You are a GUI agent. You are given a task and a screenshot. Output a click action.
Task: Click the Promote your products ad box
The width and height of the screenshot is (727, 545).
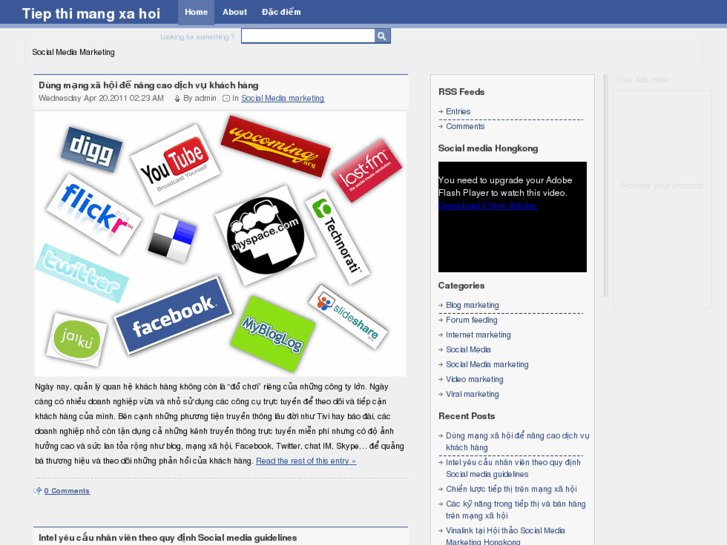tap(662, 199)
